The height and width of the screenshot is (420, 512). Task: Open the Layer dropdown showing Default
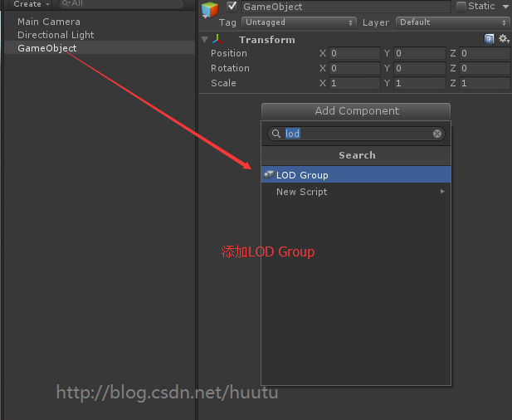click(453, 22)
